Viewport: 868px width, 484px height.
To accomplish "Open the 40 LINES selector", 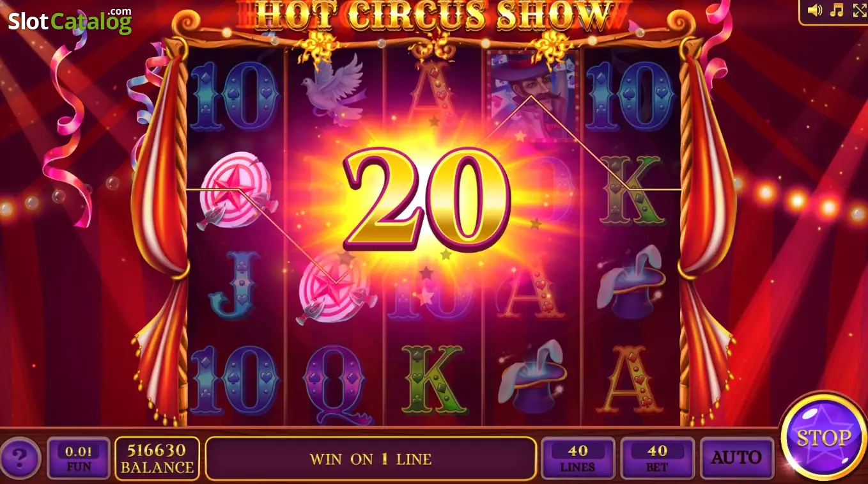I will (578, 458).
